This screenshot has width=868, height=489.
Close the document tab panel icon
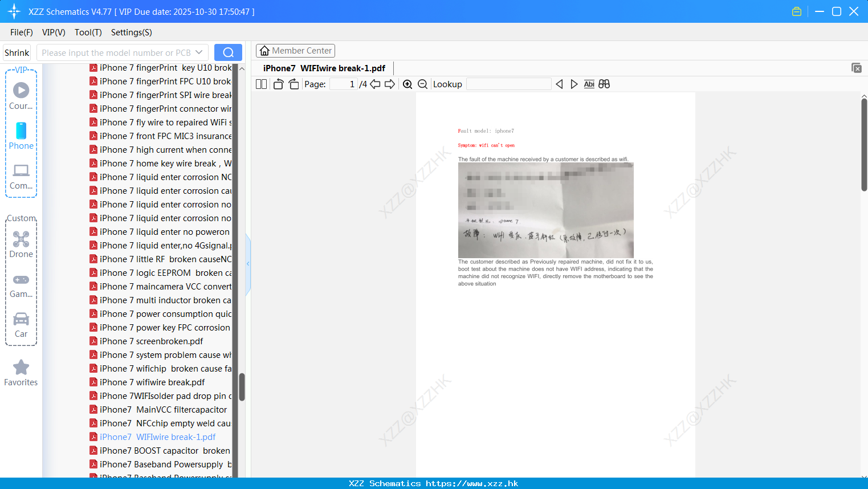tap(857, 68)
